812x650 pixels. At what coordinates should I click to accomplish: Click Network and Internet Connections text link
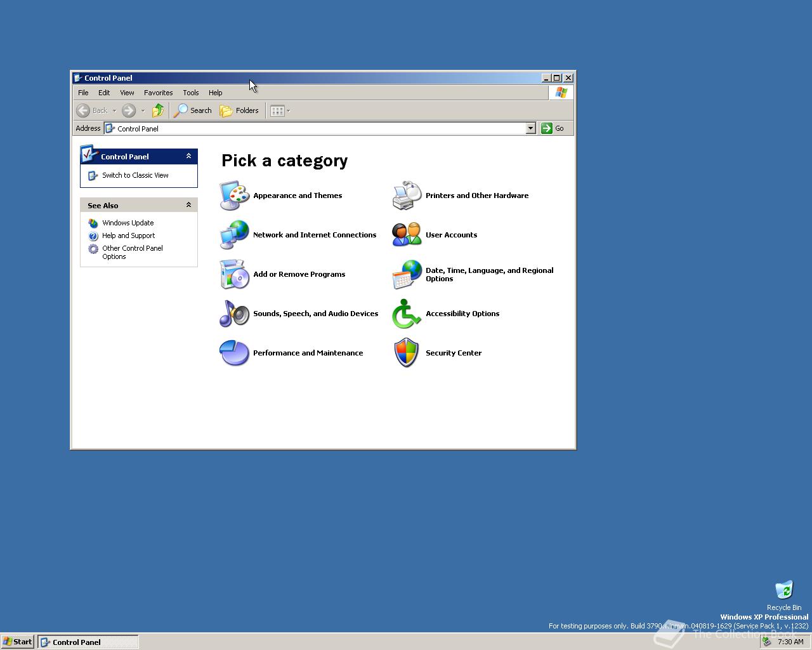click(x=315, y=235)
